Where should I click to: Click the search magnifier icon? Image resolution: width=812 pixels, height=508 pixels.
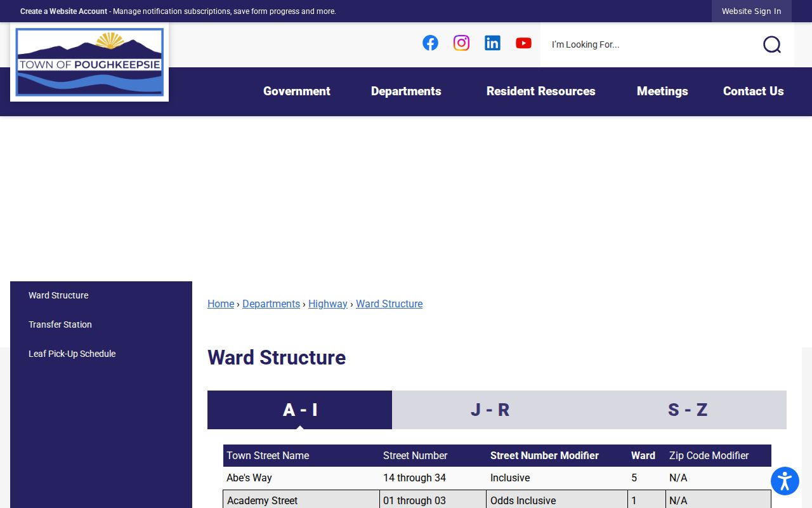(x=771, y=44)
